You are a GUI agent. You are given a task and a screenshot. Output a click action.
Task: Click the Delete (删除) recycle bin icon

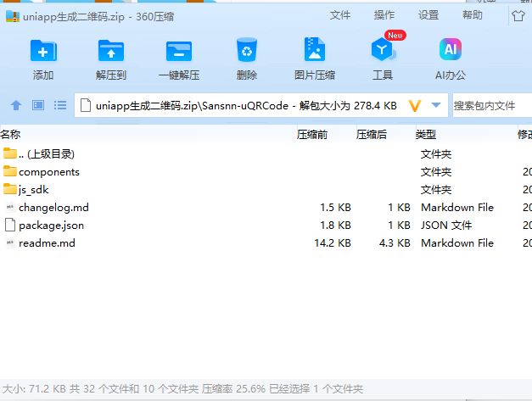tap(247, 50)
